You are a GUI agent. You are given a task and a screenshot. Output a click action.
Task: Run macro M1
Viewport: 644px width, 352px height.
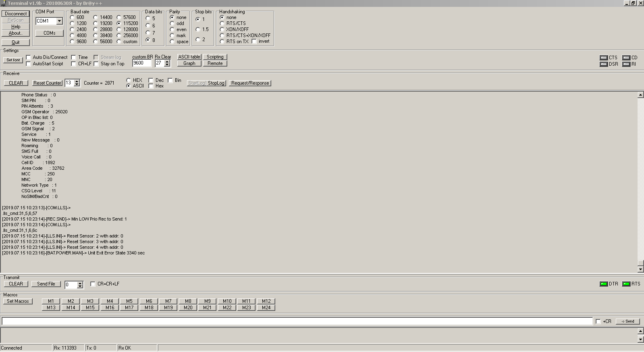point(51,301)
